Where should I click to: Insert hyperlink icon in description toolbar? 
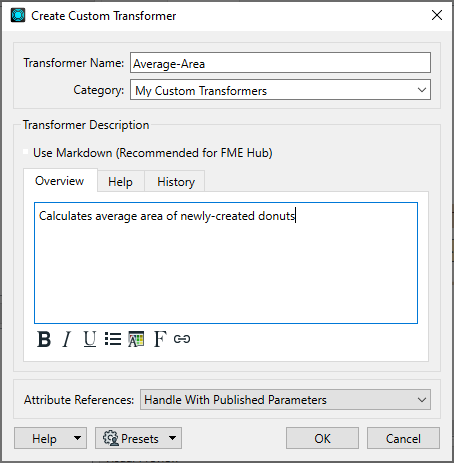pos(182,339)
